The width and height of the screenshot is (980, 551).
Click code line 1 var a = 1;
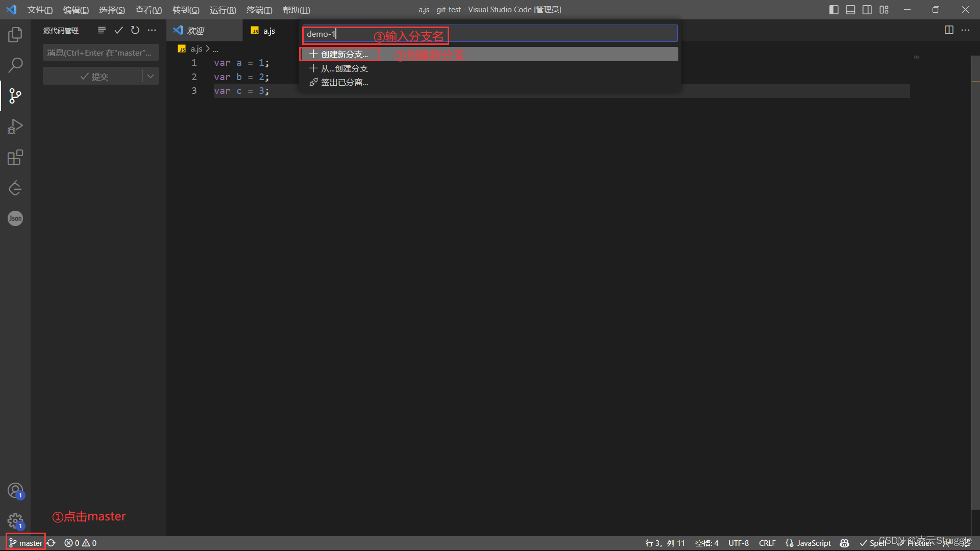241,63
